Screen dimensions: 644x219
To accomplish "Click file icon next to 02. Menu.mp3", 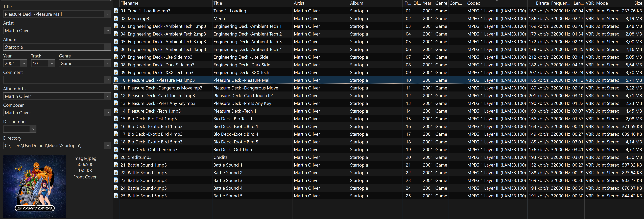I will pos(116,18).
